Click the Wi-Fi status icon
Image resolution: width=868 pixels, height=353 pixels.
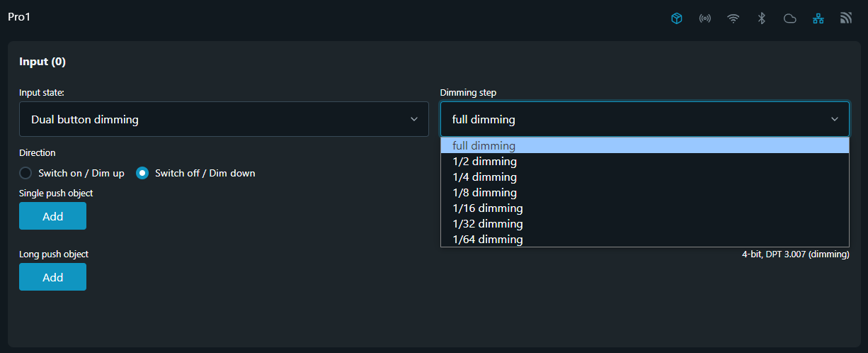733,18
